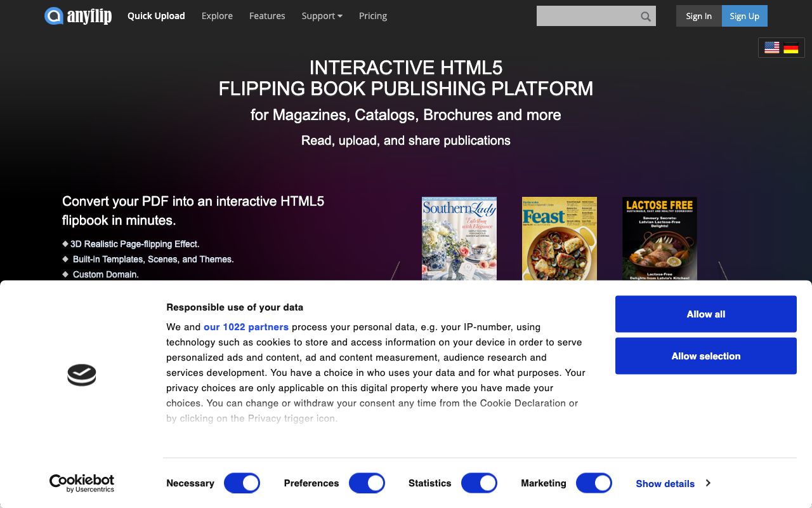The image size is (812, 508).
Task: Click the Allow selection button
Action: [706, 356]
